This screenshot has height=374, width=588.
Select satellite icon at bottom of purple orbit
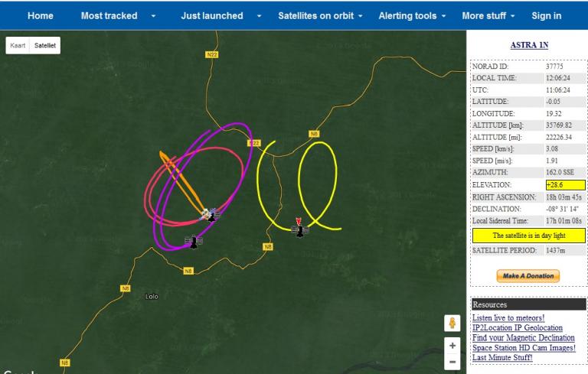194,242
